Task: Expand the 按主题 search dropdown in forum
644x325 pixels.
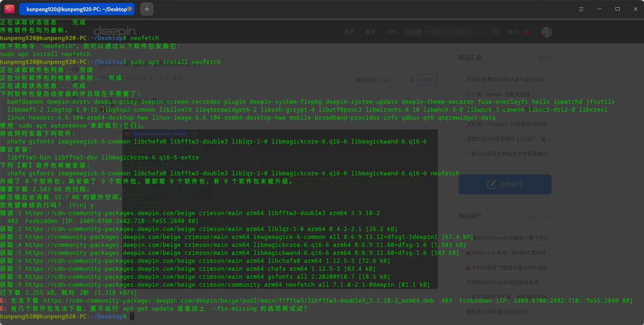Action: (x=417, y=32)
